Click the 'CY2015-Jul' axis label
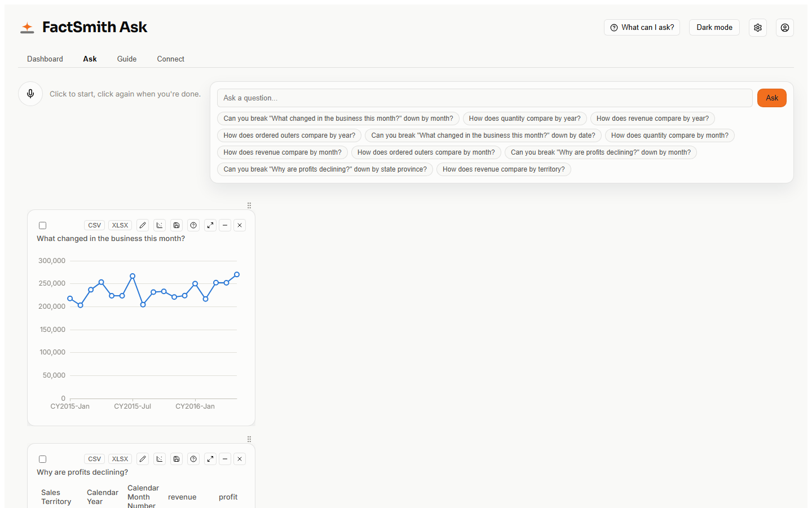Screen dimensions: 812x508 tap(133, 406)
